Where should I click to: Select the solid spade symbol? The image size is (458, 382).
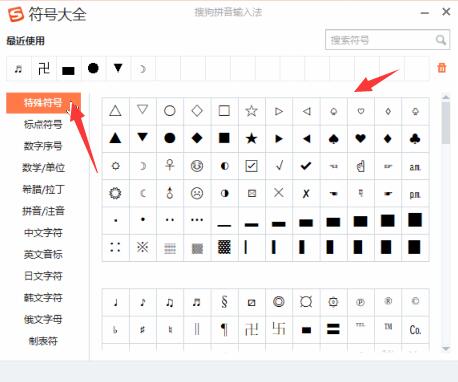click(333, 138)
